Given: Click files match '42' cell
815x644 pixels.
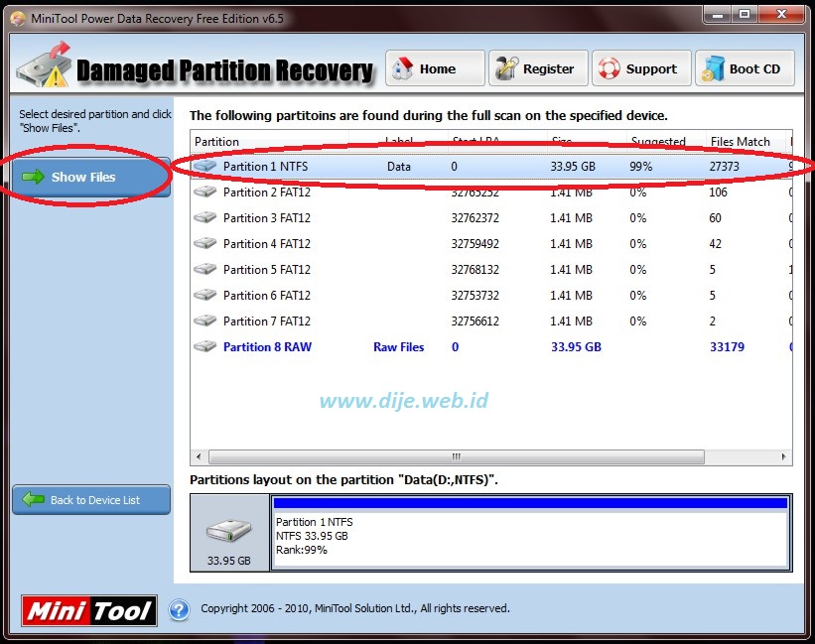Looking at the screenshot, I should pos(715,243).
